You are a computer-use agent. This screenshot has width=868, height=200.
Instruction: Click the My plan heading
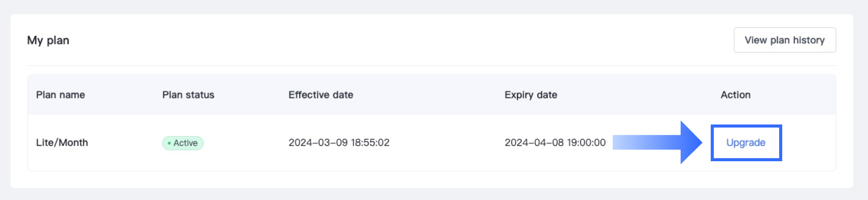click(48, 40)
